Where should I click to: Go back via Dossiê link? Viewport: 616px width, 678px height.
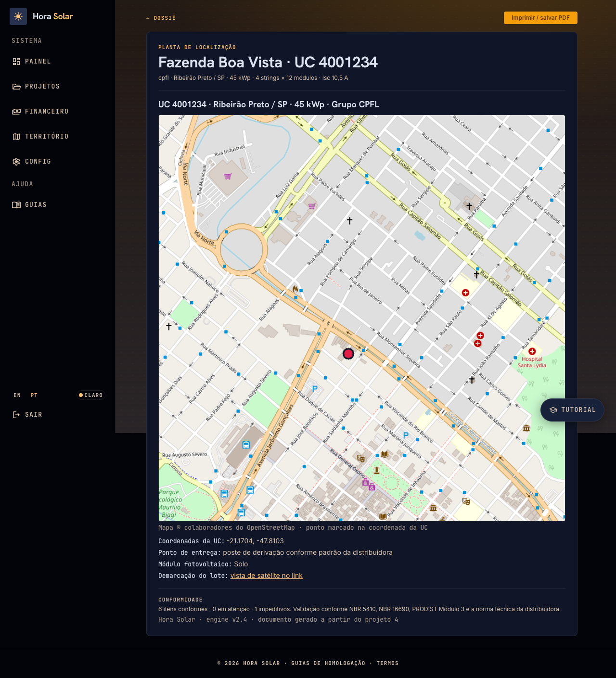pos(161,18)
